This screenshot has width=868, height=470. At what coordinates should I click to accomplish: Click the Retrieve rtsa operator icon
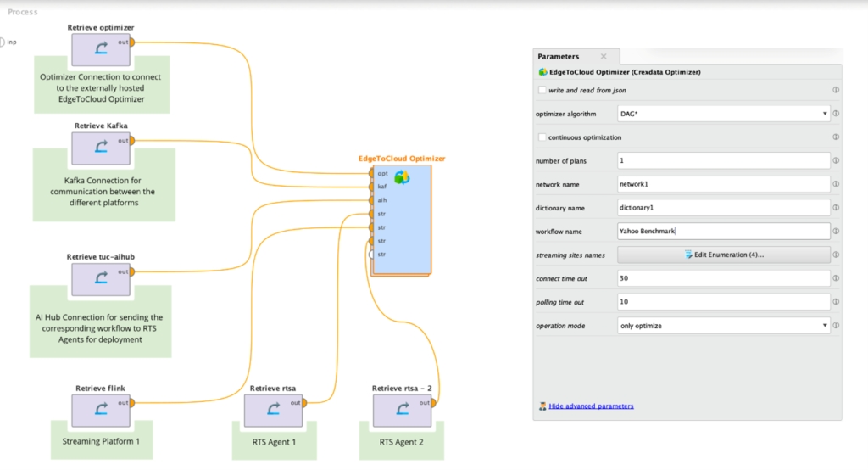click(273, 411)
